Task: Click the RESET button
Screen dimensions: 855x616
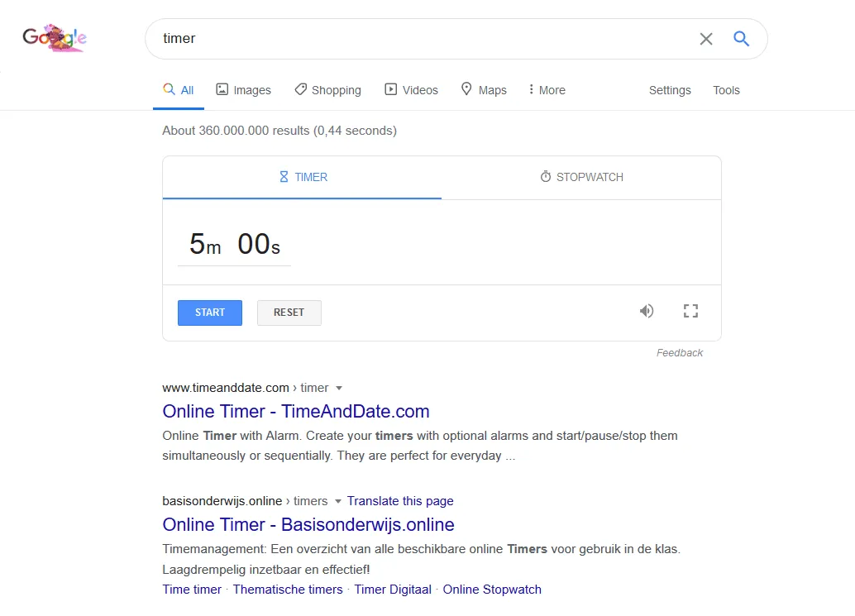Action: pyautogui.click(x=289, y=313)
